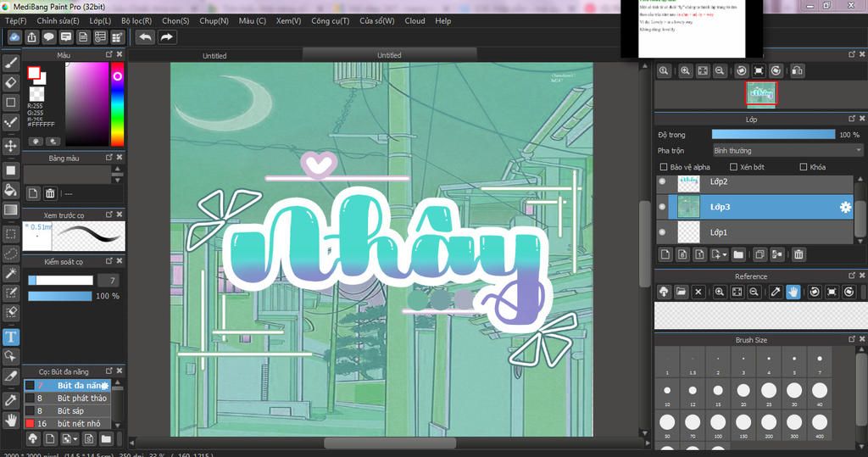The image size is (868, 457).
Task: Open image folder in the Reference panel
Action: coord(681,292)
